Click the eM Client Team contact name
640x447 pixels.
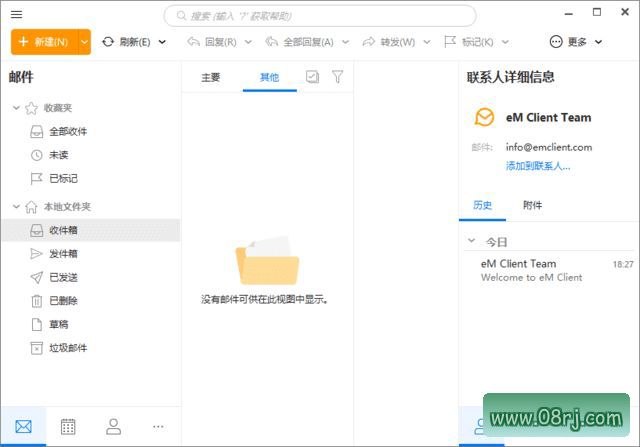(548, 117)
